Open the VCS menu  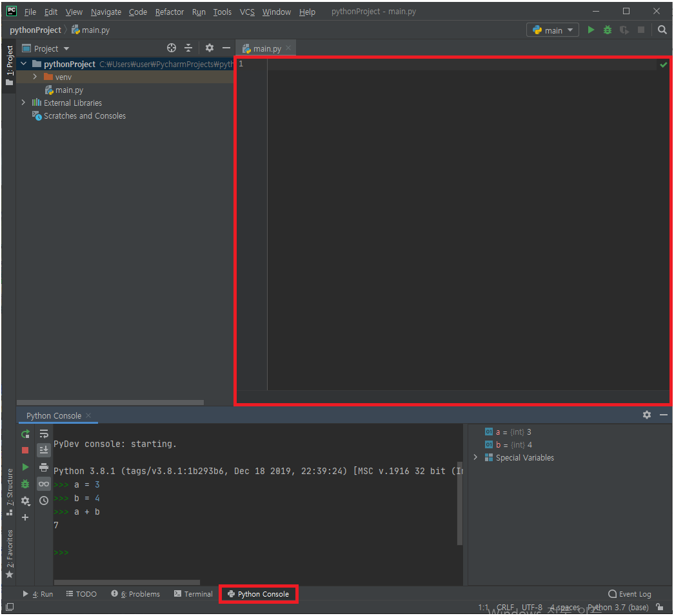click(x=247, y=12)
